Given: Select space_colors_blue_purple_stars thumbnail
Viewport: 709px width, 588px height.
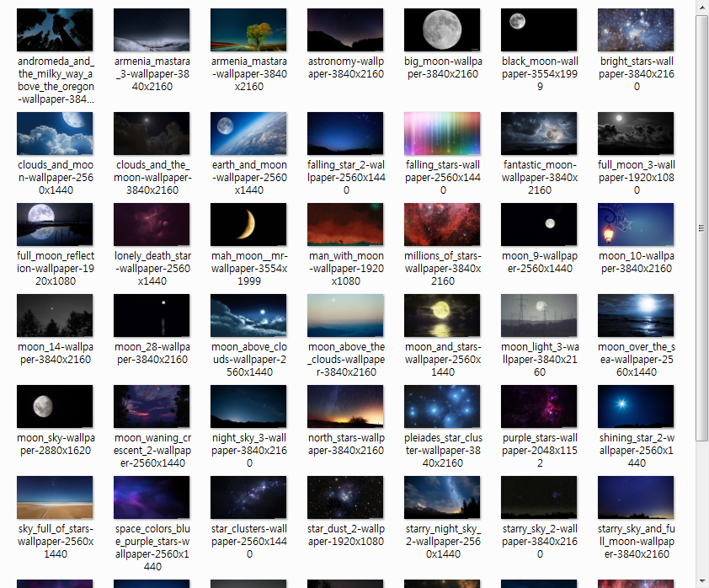Looking at the screenshot, I should tap(152, 497).
